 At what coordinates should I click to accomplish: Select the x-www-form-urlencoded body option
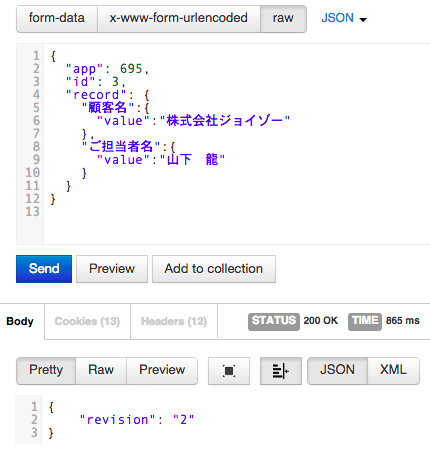(x=179, y=18)
